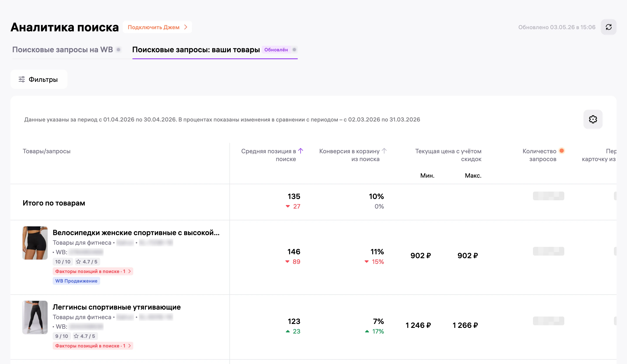The height and width of the screenshot is (364, 627).
Task: Expand Факторы позиций chevron for Леггинсы
Action: click(130, 345)
